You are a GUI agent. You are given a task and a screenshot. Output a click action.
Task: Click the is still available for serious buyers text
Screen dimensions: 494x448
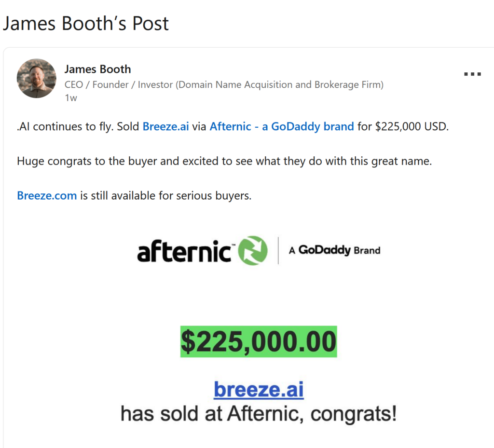tap(166, 195)
